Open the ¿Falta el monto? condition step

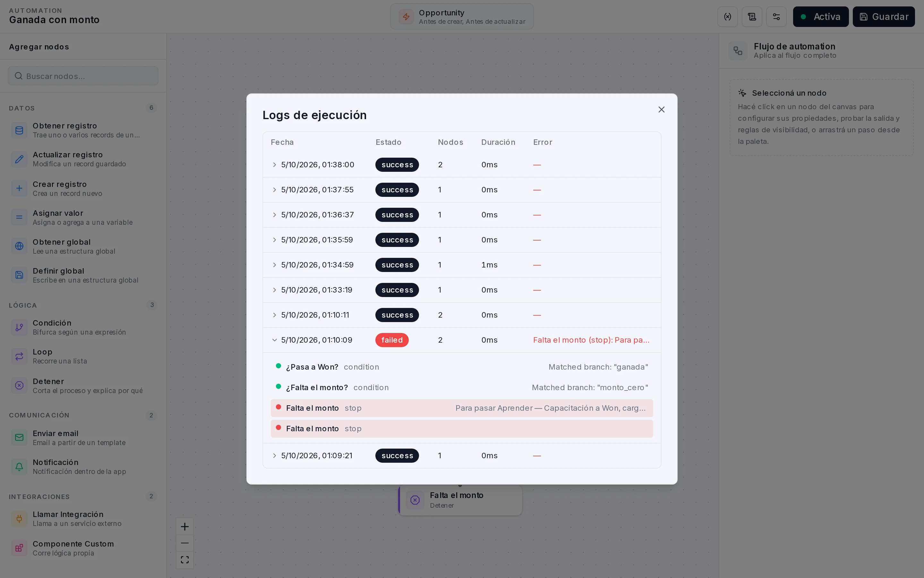(462, 388)
